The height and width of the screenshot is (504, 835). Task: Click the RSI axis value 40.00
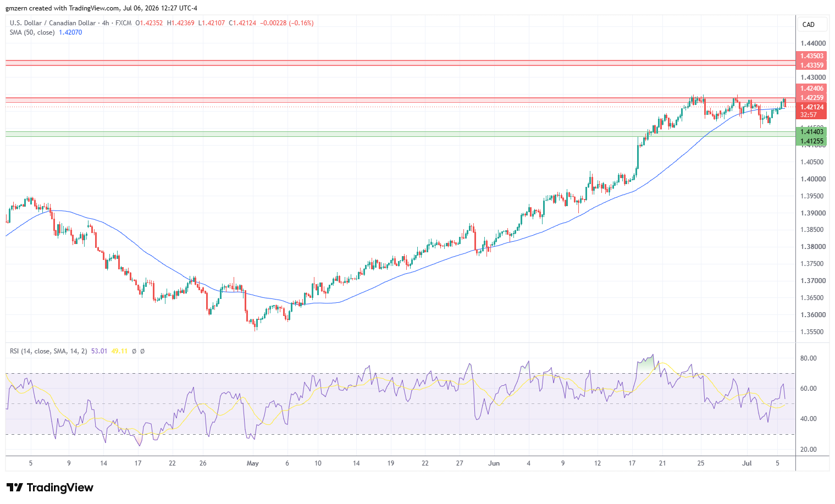pos(808,419)
